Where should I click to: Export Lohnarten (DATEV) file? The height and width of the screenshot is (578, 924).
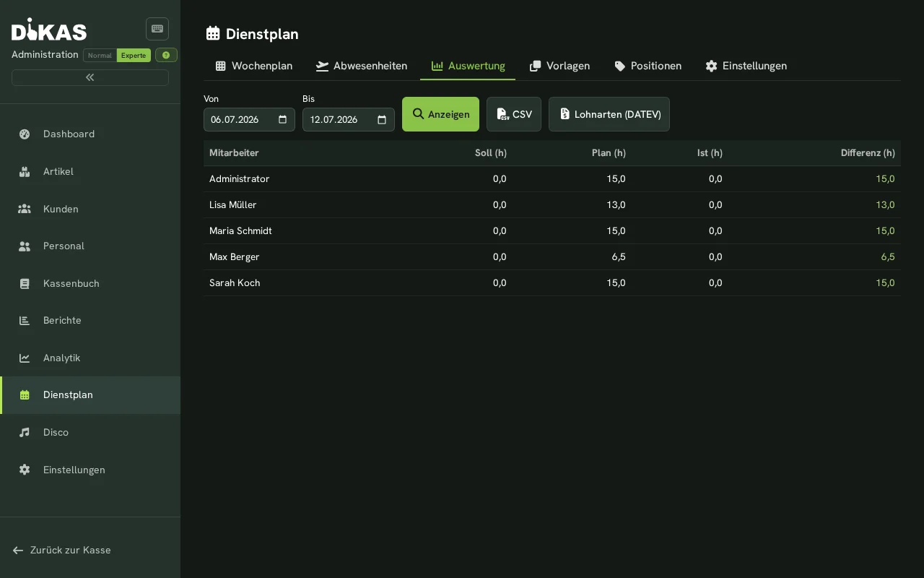pos(609,114)
